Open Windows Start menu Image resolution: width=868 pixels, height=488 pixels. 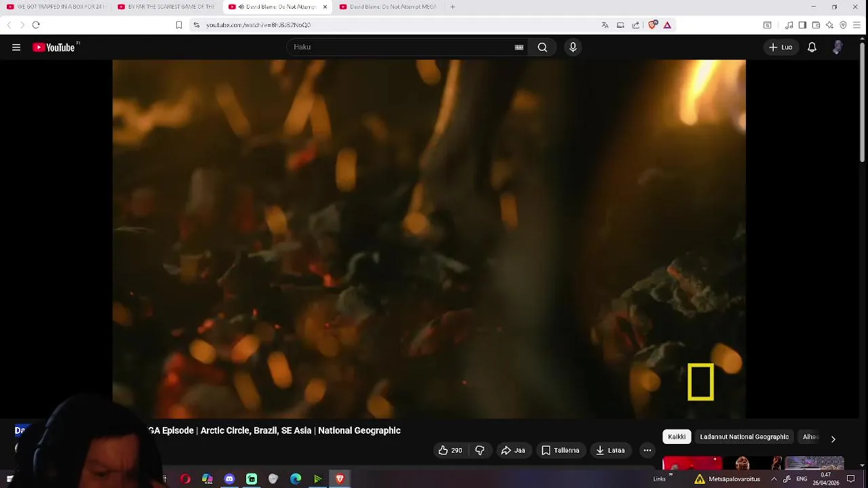[x=9, y=479]
